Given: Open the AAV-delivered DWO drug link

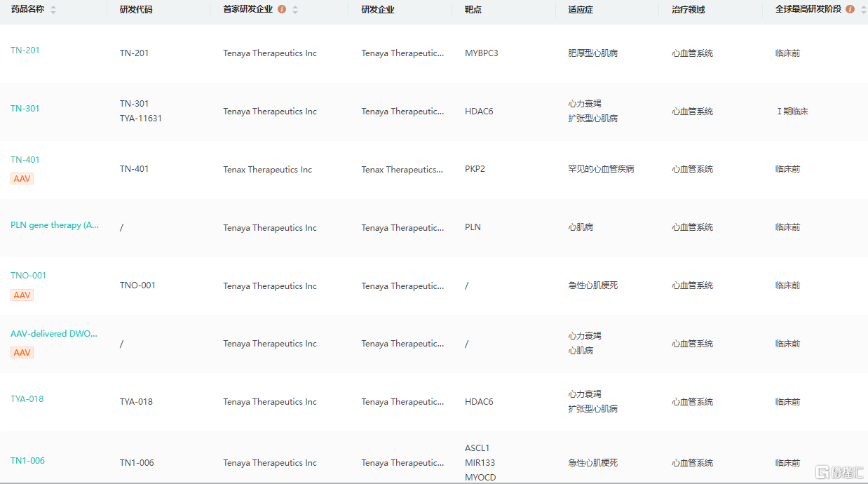Looking at the screenshot, I should 54,334.
